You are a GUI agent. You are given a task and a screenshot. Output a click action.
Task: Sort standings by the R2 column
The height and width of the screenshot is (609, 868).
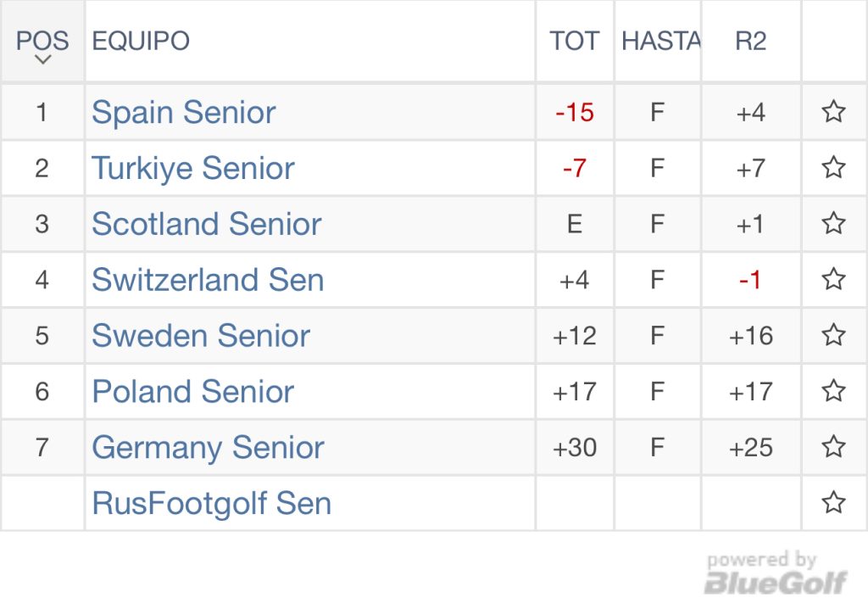pyautogui.click(x=751, y=41)
